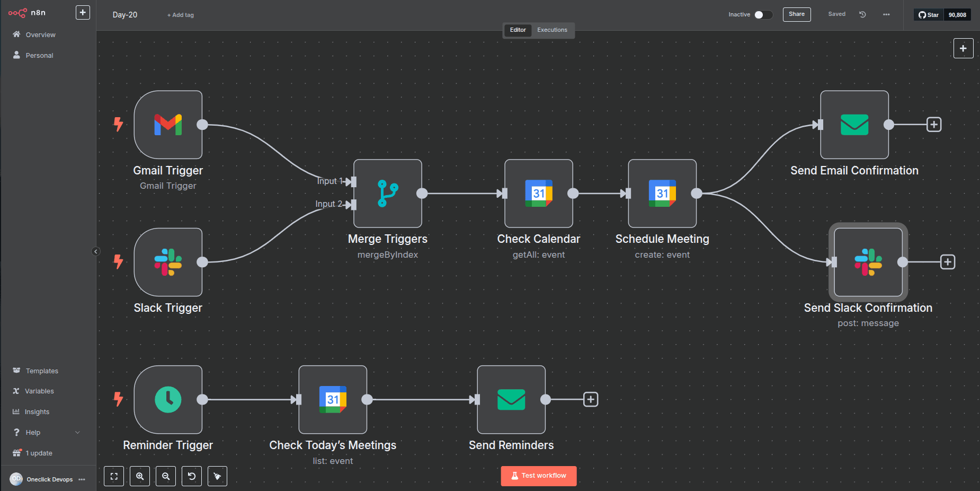
Task: Fit workflow to view
Action: click(x=114, y=476)
